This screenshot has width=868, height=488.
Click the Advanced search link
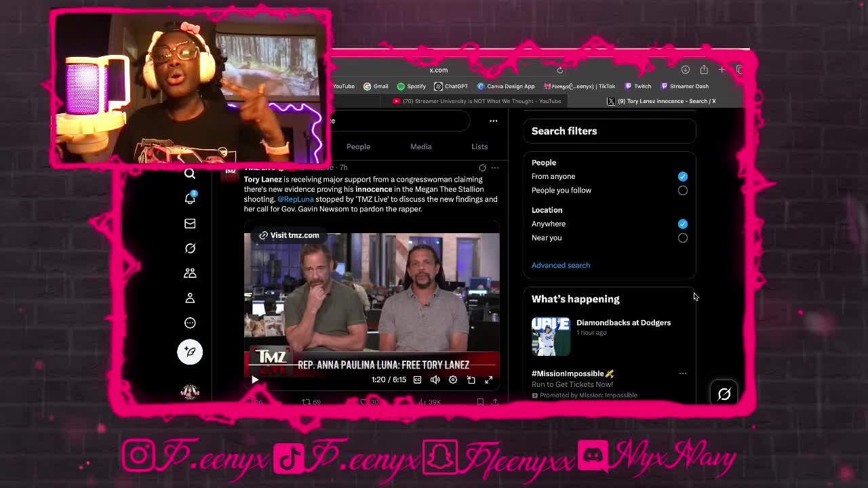pyautogui.click(x=561, y=265)
